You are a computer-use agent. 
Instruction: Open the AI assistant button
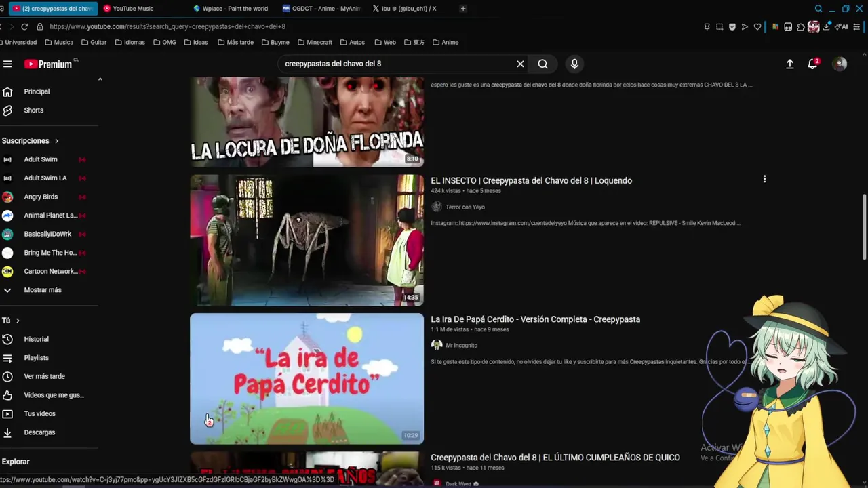pos(842,27)
